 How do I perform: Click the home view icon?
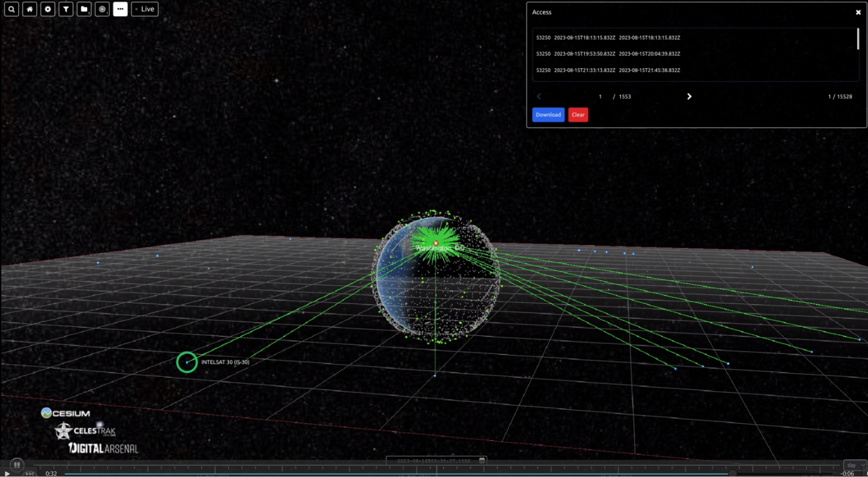(30, 9)
